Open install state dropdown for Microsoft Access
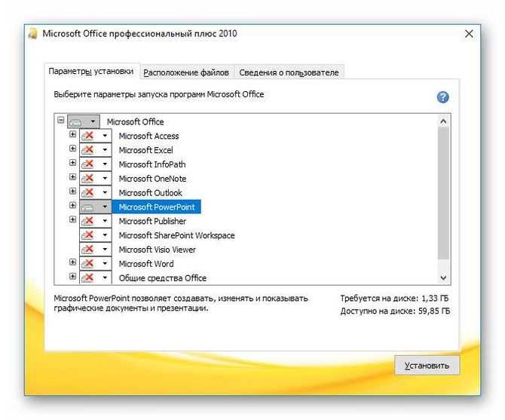Screen dimensions: 505x420 click(96, 136)
